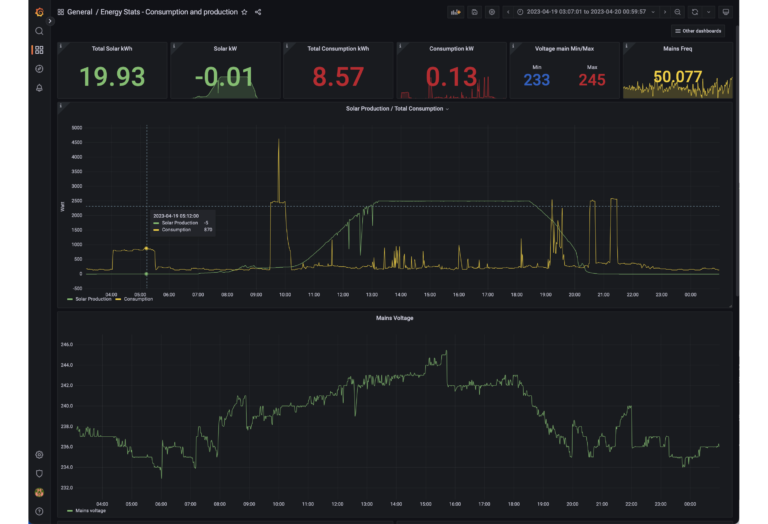Open the Explore compass icon

click(x=39, y=68)
